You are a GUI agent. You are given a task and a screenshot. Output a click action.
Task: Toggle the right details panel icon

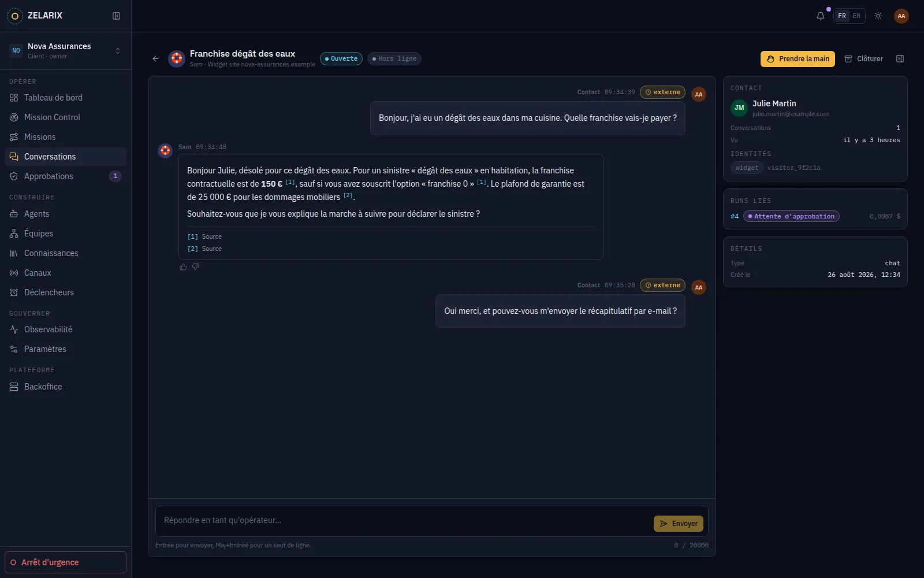coord(900,59)
